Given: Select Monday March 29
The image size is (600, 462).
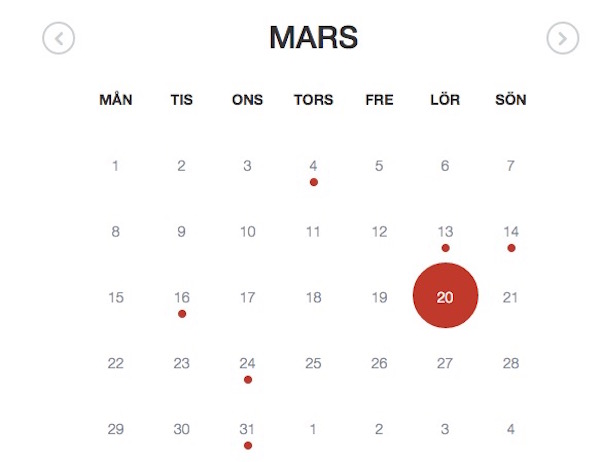Looking at the screenshot, I should (x=116, y=429).
